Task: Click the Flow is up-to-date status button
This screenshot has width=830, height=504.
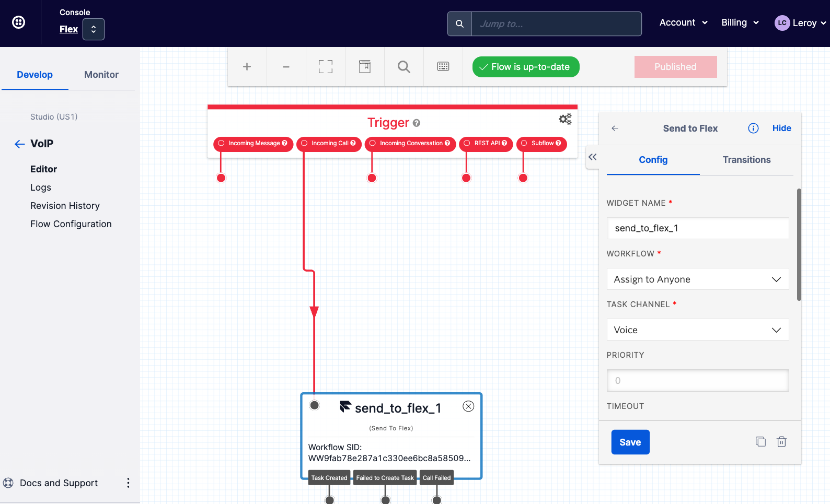Action: click(x=526, y=67)
